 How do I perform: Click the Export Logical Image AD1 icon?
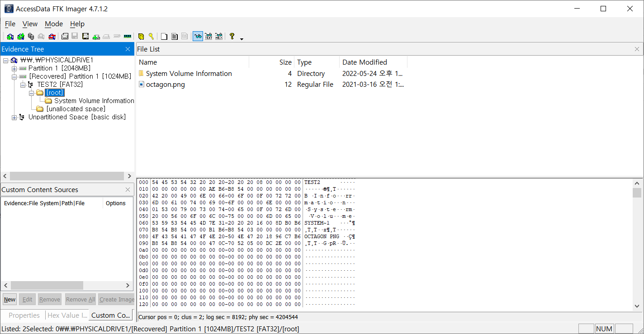(85, 36)
